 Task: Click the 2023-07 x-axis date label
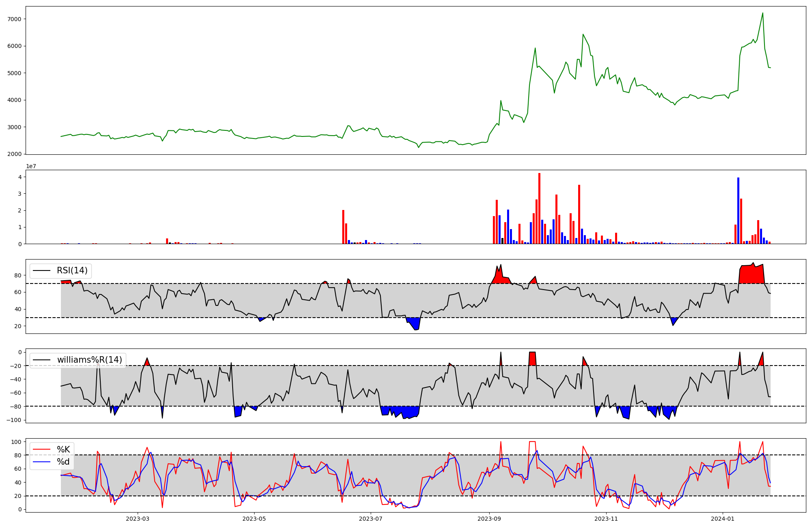click(371, 519)
